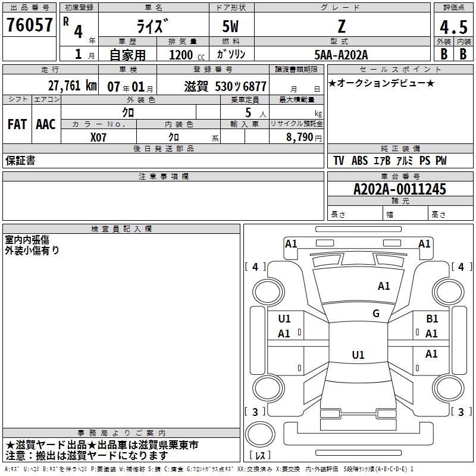Click the door shape value 5W
Viewport: 476px width, 476px height.
point(230,26)
